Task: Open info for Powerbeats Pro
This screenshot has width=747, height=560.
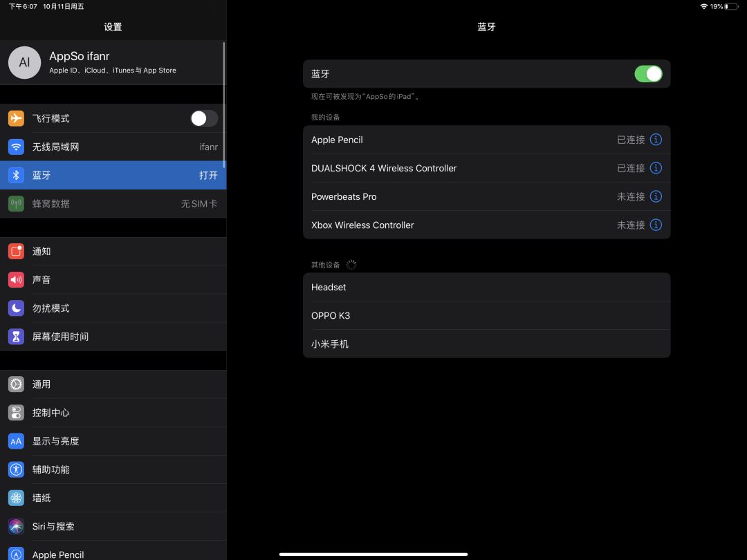Action: [x=656, y=196]
